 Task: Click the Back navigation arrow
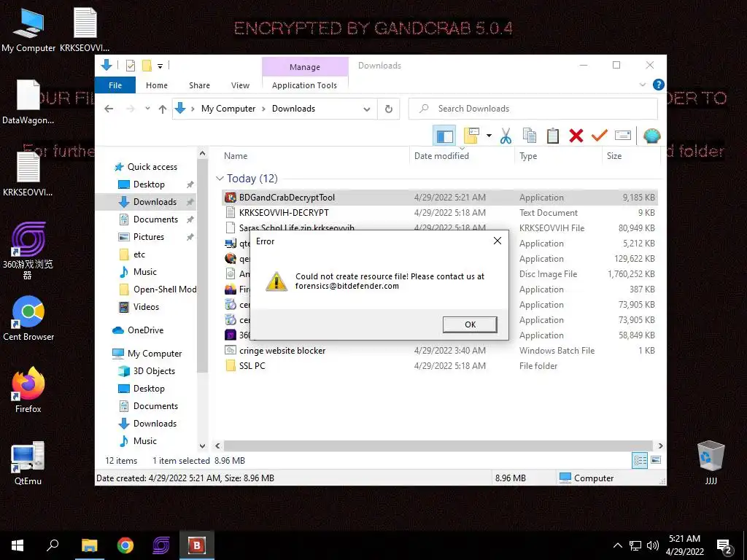pos(109,109)
